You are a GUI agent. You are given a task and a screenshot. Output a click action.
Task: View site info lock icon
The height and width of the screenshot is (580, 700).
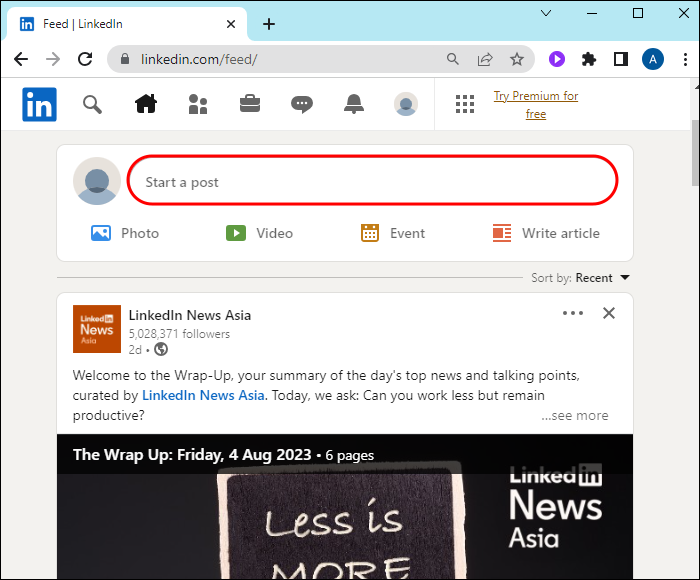click(x=125, y=59)
